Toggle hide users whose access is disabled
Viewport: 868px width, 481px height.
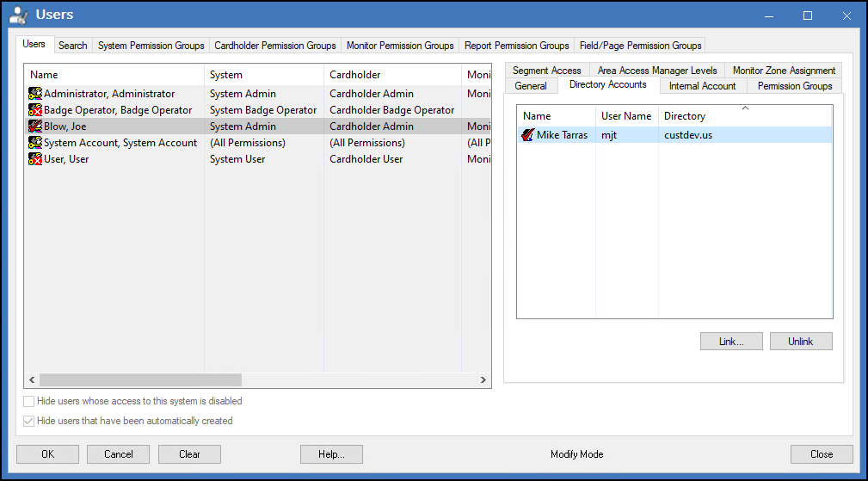pos(28,401)
